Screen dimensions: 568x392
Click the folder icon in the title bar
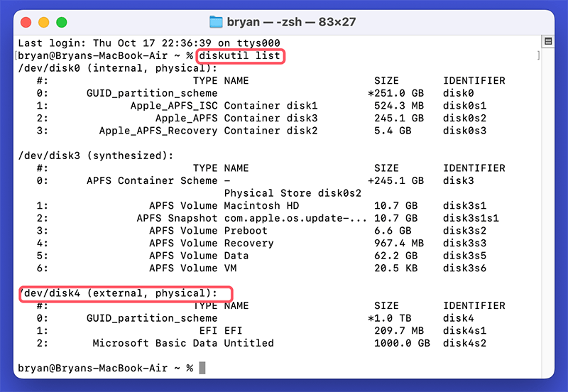(218, 22)
